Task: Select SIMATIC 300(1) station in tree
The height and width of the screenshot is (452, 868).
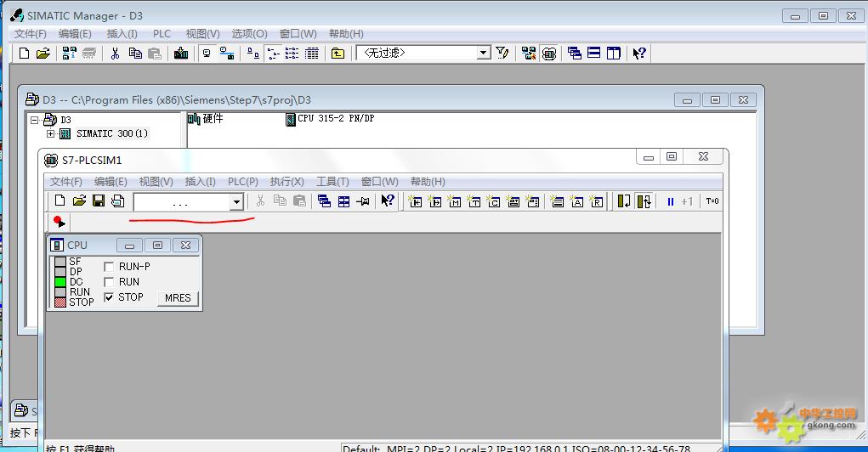Action: click(112, 134)
